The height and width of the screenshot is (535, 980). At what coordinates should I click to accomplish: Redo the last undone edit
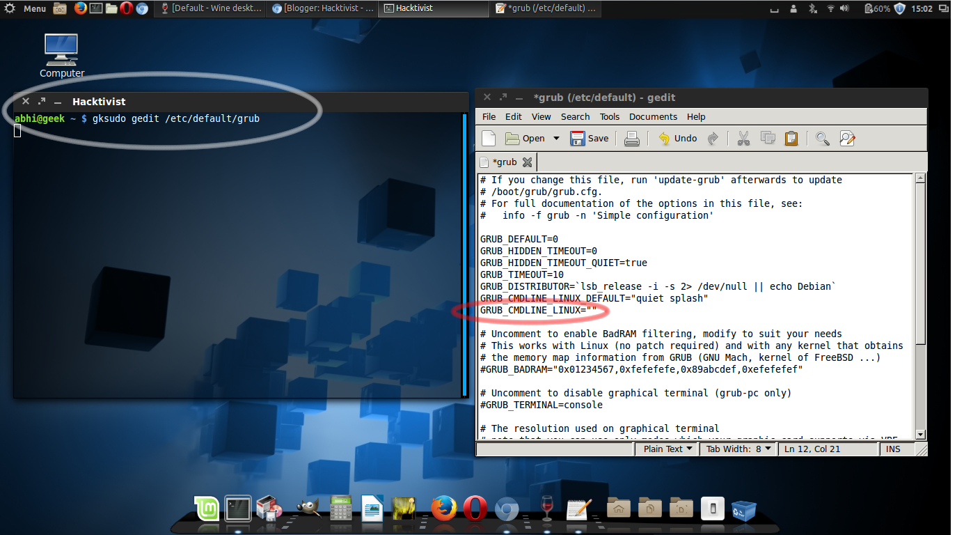pyautogui.click(x=713, y=138)
